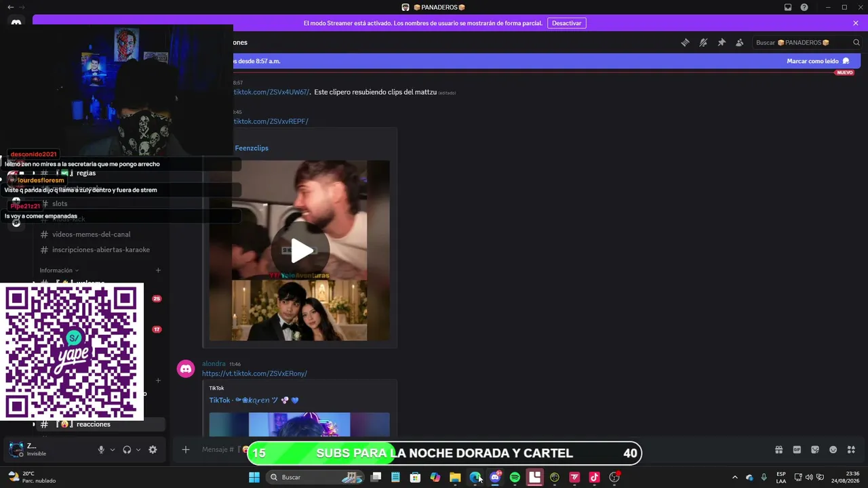This screenshot has width=868, height=488.
Task: Add a channel to the Información category
Action: click(158, 270)
